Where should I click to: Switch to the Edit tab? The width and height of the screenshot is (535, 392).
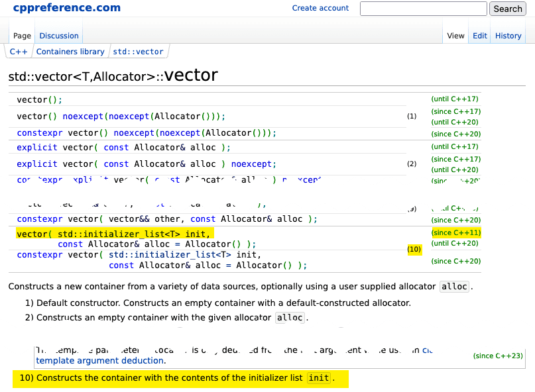pyautogui.click(x=479, y=35)
